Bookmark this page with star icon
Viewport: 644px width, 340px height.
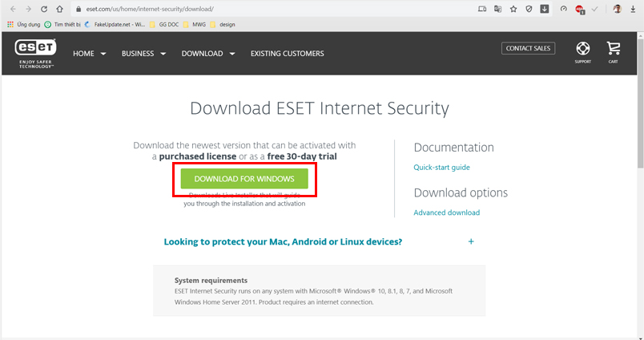click(x=513, y=9)
